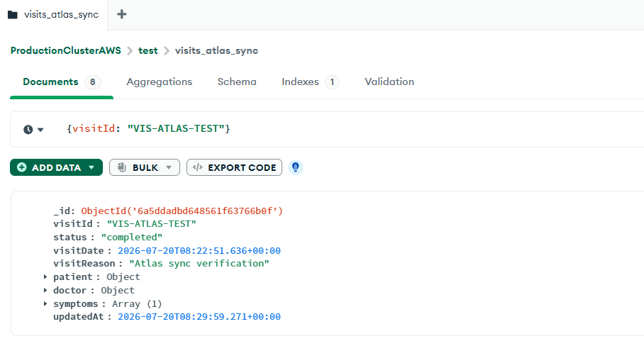Switch to the Schema tab
Image resolution: width=644 pixels, height=341 pixels.
point(237,82)
